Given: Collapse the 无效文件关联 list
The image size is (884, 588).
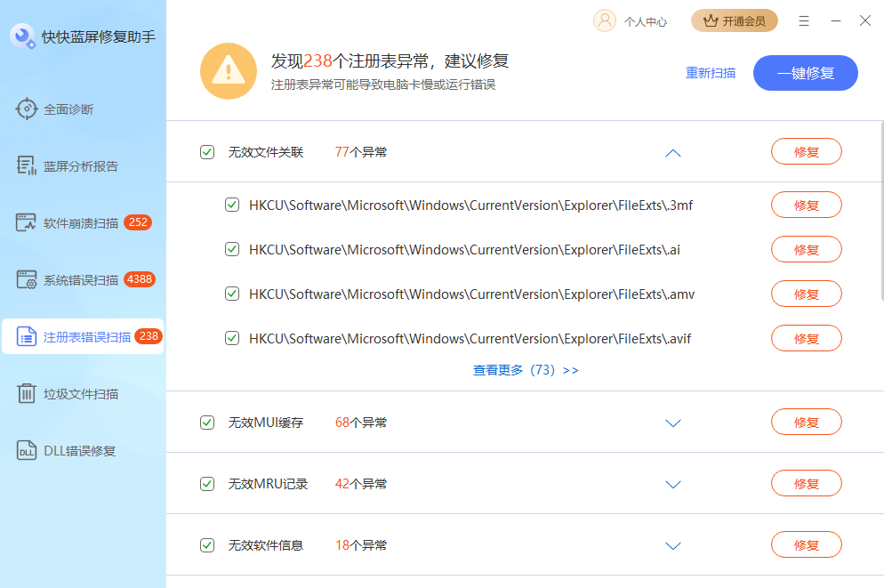Looking at the screenshot, I should coord(673,152).
